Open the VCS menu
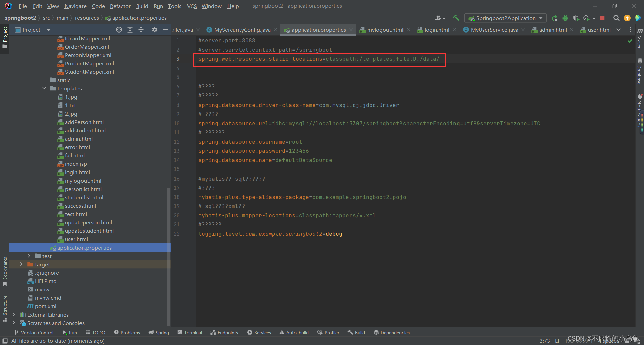The width and height of the screenshot is (644, 345). pyautogui.click(x=192, y=6)
